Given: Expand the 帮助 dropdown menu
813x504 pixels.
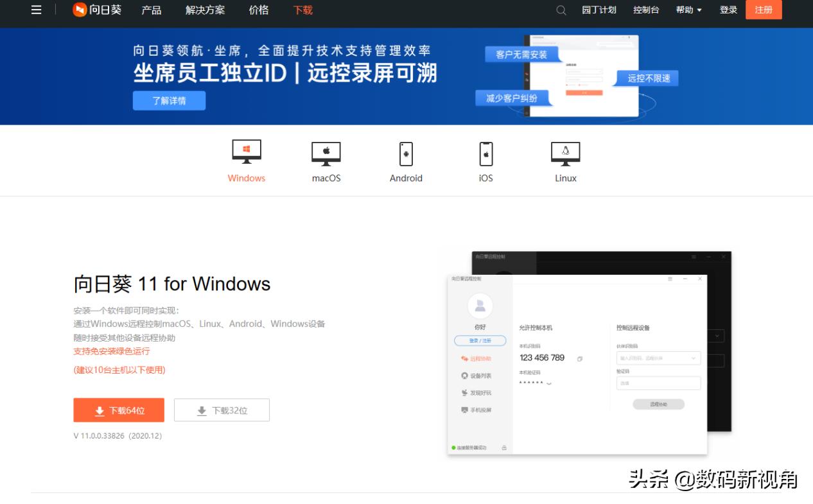Looking at the screenshot, I should [x=688, y=10].
